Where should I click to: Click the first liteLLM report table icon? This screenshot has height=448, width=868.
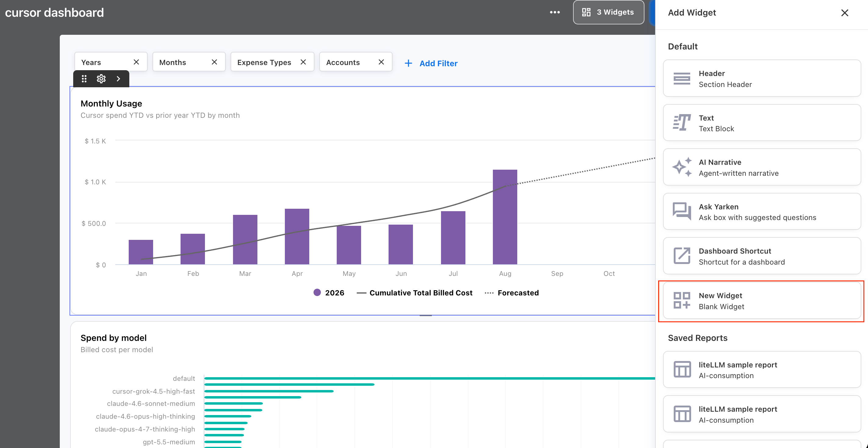pos(682,370)
